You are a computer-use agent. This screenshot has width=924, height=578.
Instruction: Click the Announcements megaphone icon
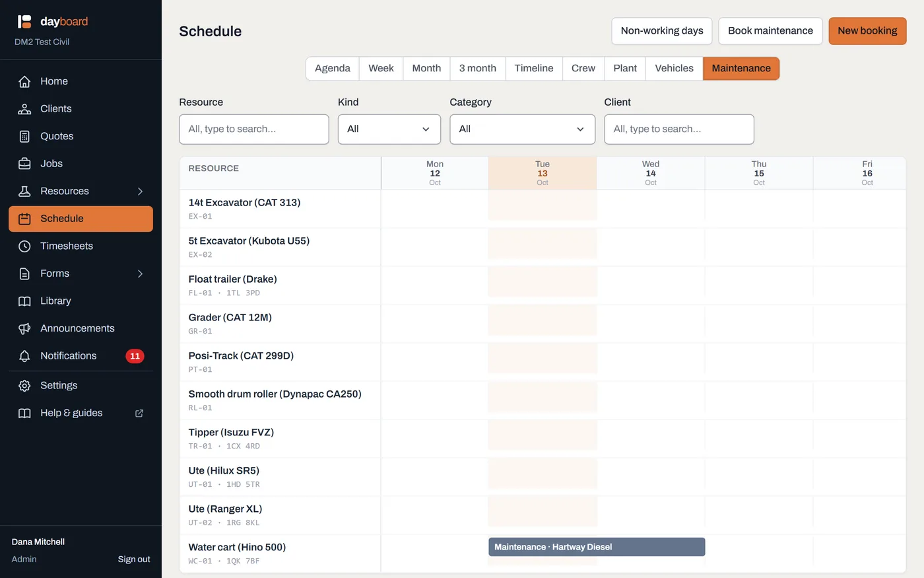(24, 328)
